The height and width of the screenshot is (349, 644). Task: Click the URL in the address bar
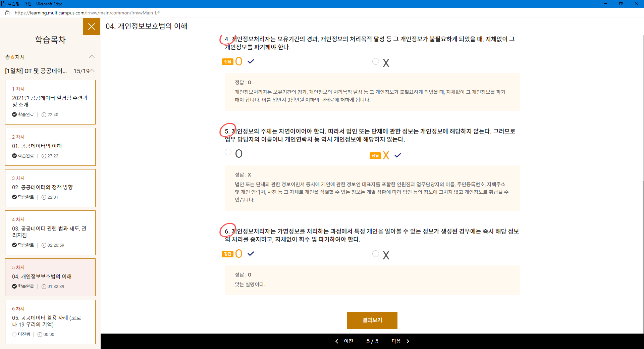[x=87, y=13]
